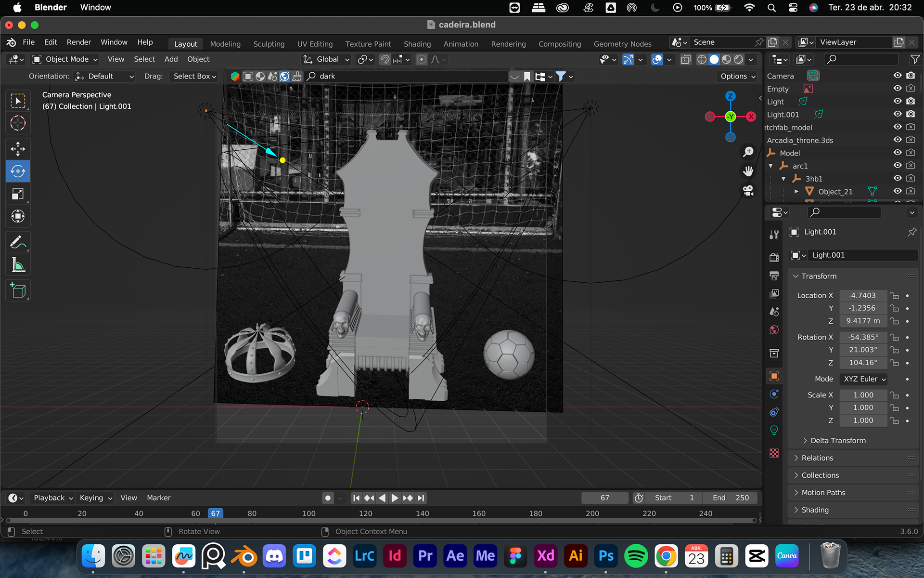Open the Output properties tab
This screenshot has height=578, width=924.
pos(774,276)
